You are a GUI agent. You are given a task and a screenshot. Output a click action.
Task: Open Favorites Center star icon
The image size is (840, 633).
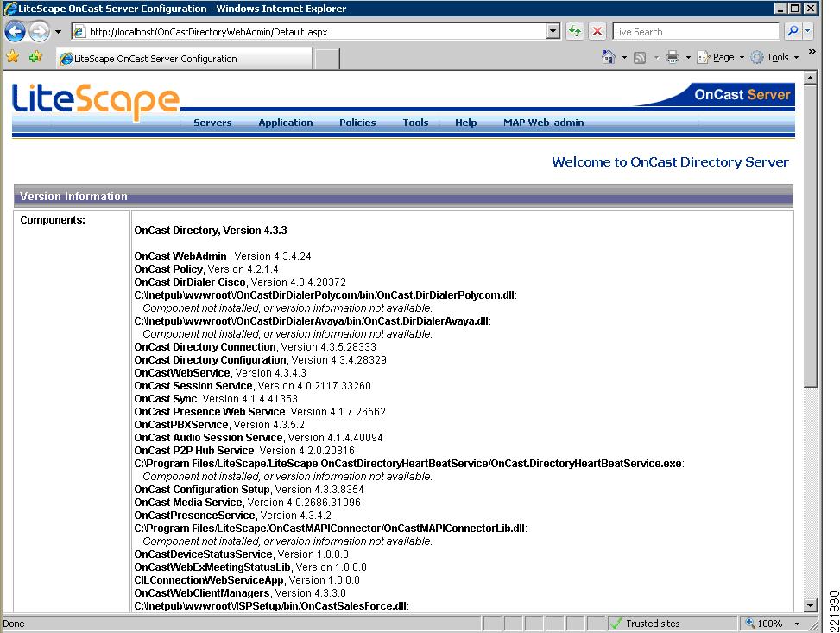12,57
